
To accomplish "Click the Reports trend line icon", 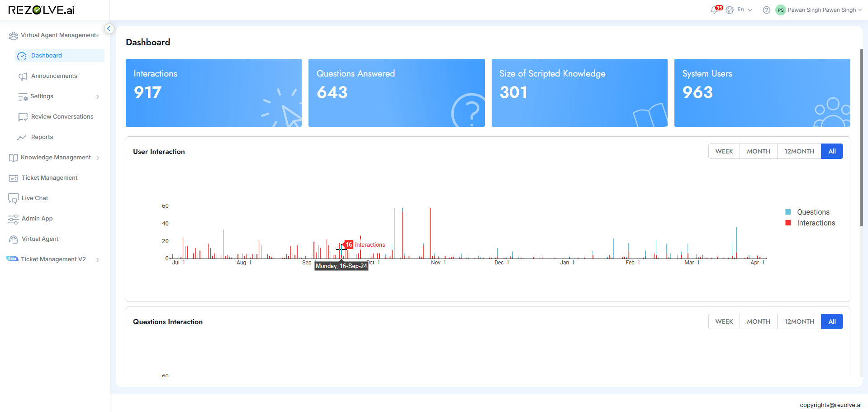I will click(22, 137).
